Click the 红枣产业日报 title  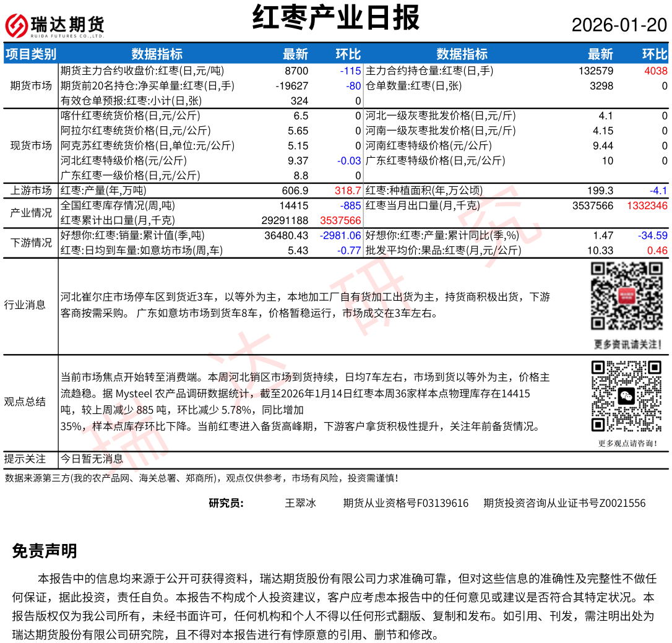336,17
